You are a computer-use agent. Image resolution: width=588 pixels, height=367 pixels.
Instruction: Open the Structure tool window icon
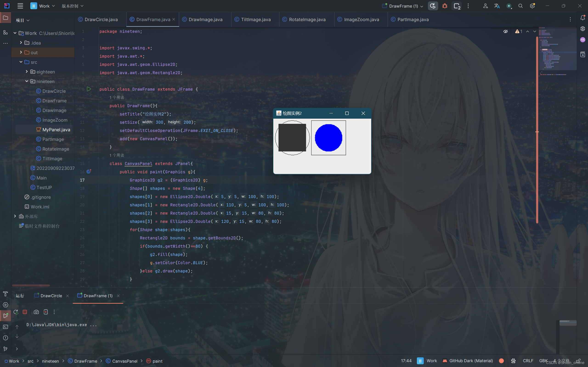(5, 33)
